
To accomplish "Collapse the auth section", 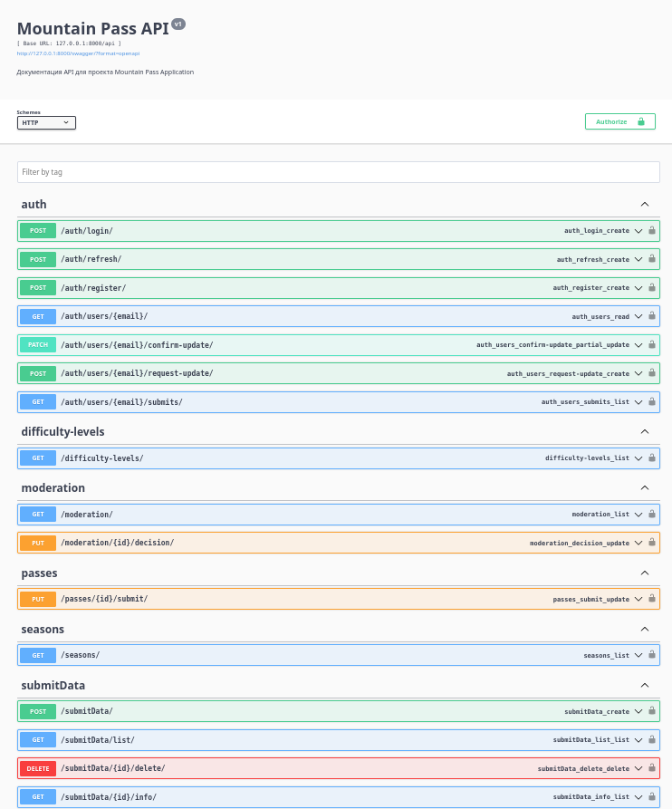I will point(645,205).
